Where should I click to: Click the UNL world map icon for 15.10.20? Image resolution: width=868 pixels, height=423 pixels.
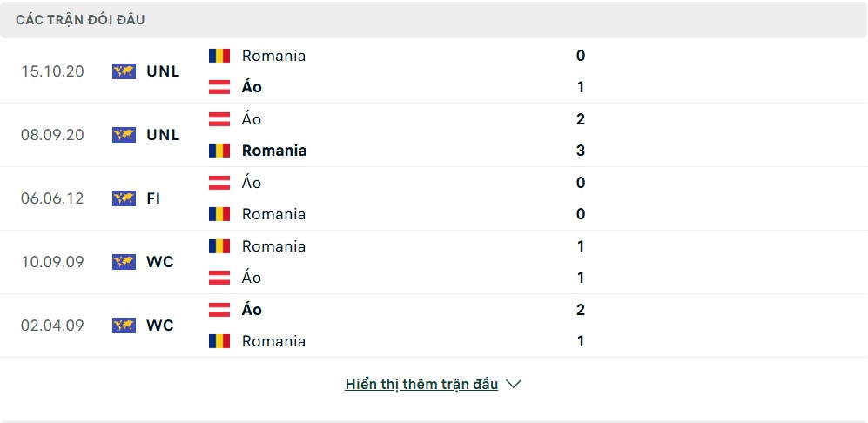124,71
